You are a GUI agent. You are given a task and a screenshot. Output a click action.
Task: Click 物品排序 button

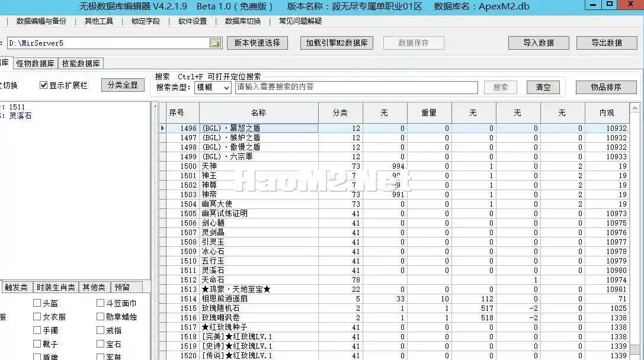(x=606, y=87)
